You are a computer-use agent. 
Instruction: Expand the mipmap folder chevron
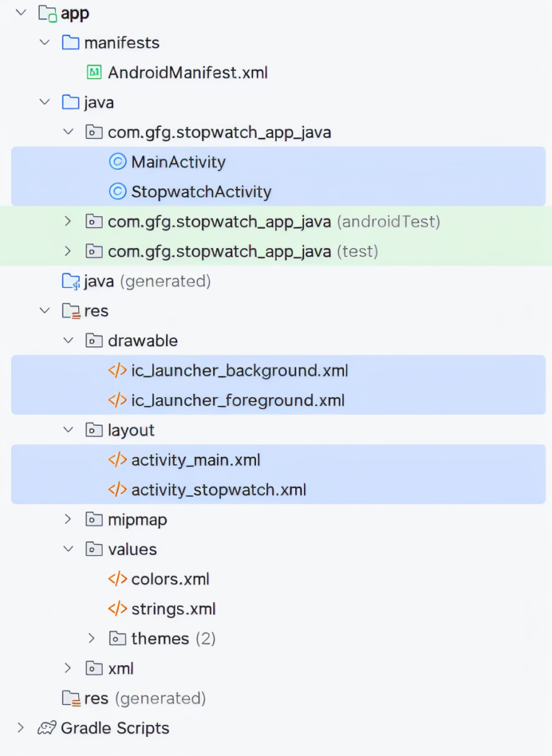68,519
